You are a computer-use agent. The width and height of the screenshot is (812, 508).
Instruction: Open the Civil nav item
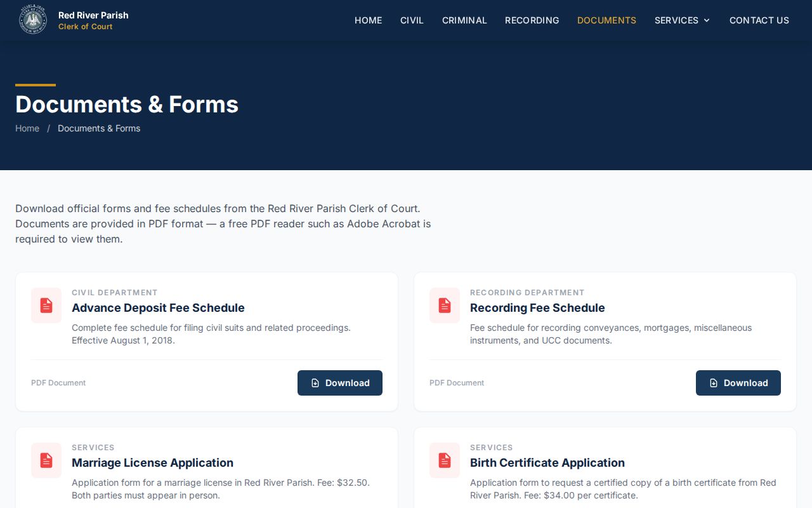(412, 20)
